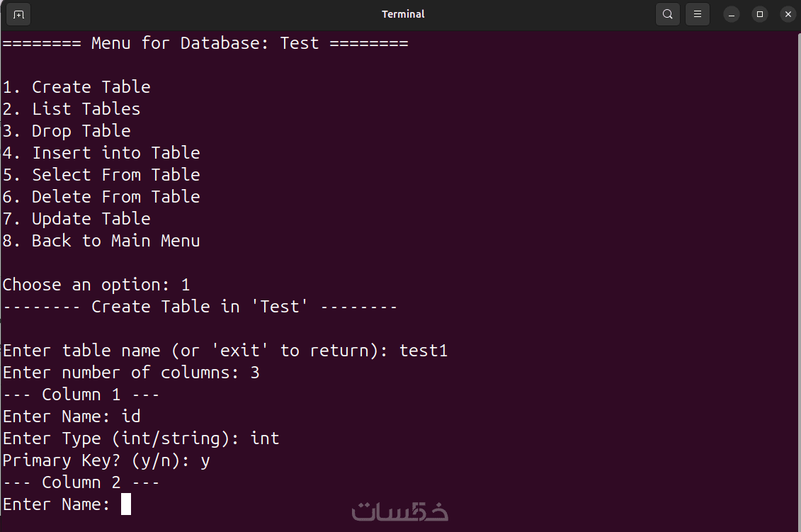The image size is (801, 532).
Task: Click the 'test1' table name entry
Action: 424,351
